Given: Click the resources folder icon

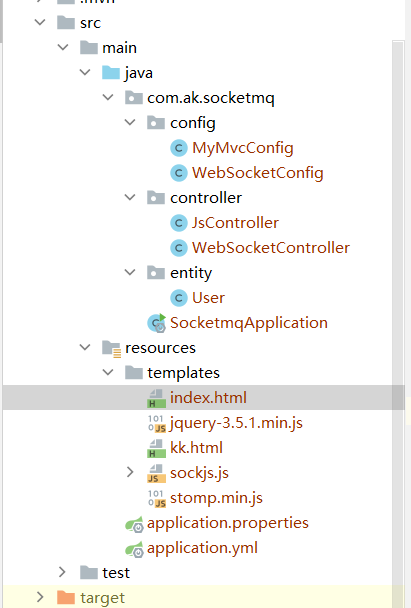Looking at the screenshot, I should coord(112,348).
